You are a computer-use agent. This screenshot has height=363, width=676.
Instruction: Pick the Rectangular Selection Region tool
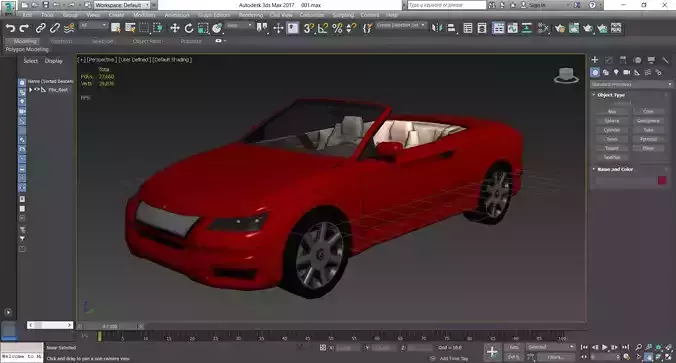tap(144, 28)
